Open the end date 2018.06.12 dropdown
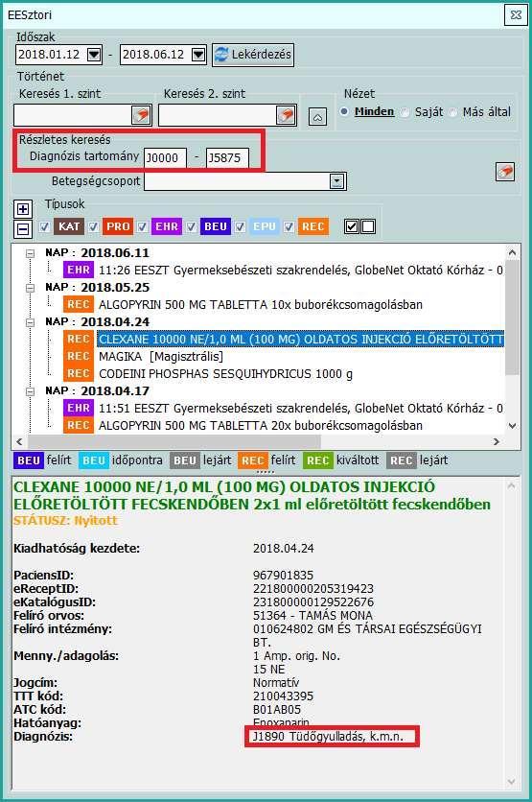532x802 pixels. 198,55
